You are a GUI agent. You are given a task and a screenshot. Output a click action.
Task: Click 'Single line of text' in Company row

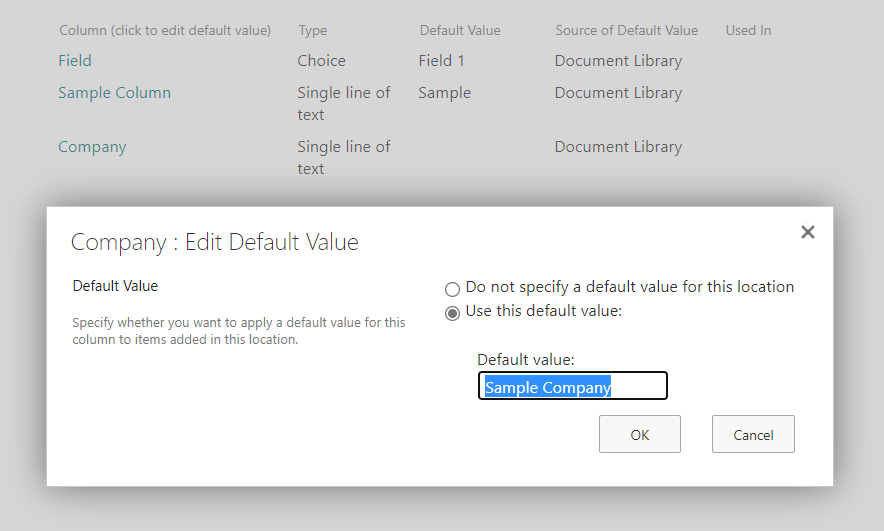click(x=343, y=158)
